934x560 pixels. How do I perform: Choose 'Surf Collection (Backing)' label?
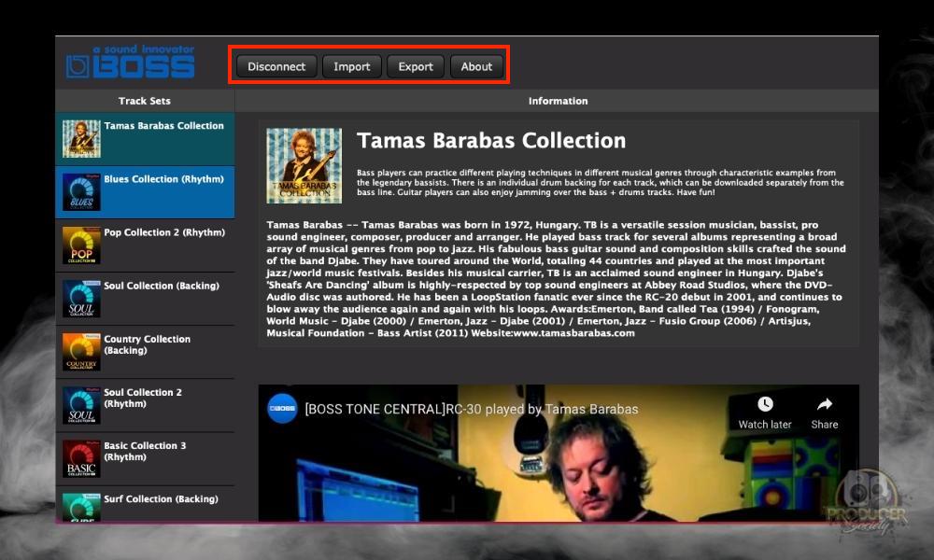(161, 498)
